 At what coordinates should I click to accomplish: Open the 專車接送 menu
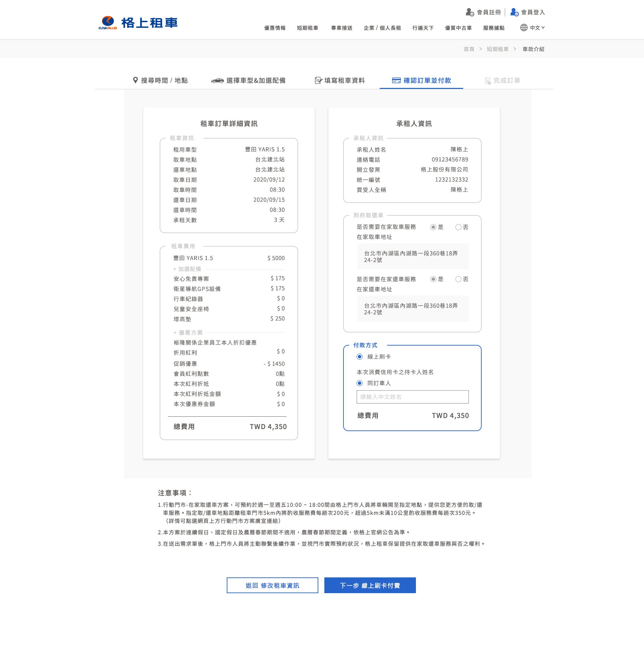341,28
